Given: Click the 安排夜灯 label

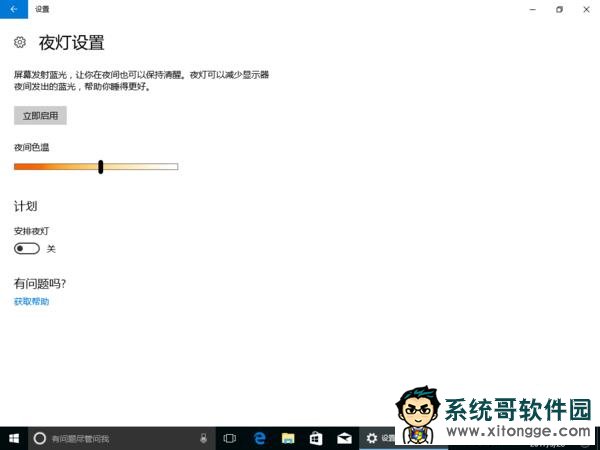Looking at the screenshot, I should pos(31,231).
